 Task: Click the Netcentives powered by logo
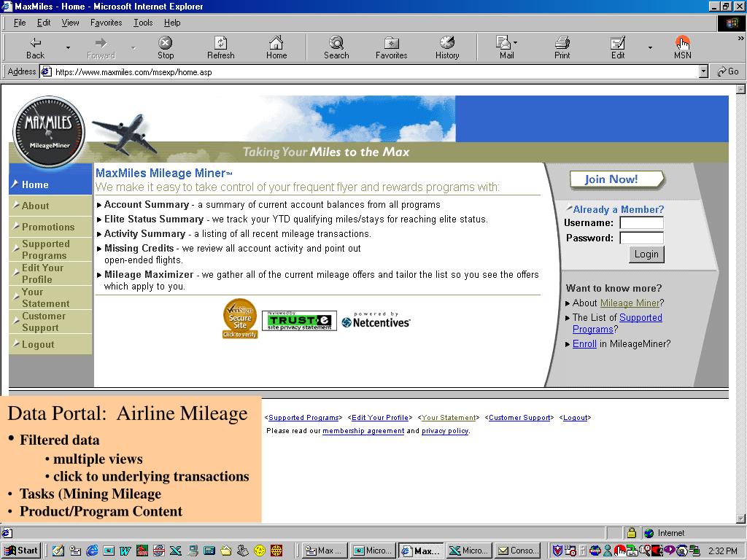tap(376, 321)
